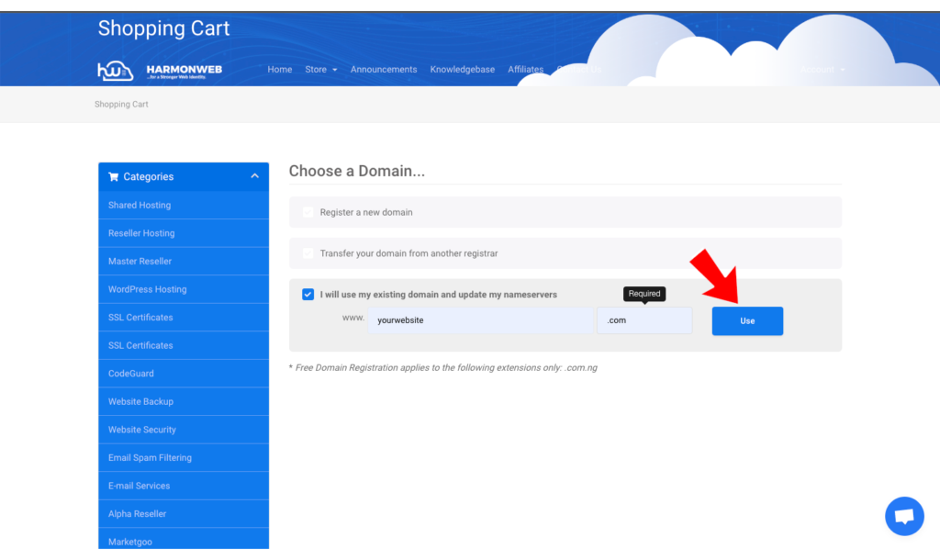Select Register a new domain option
Viewport: 940px width, 560px height.
pyautogui.click(x=308, y=212)
